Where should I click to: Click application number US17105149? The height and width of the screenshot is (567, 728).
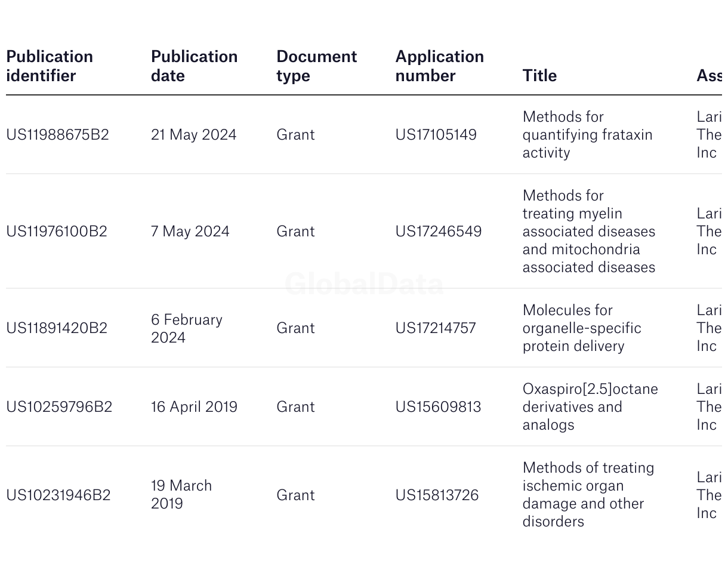[x=436, y=135]
